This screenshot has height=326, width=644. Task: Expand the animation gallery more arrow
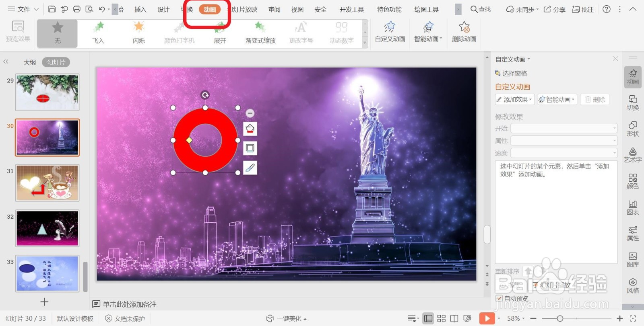365,43
